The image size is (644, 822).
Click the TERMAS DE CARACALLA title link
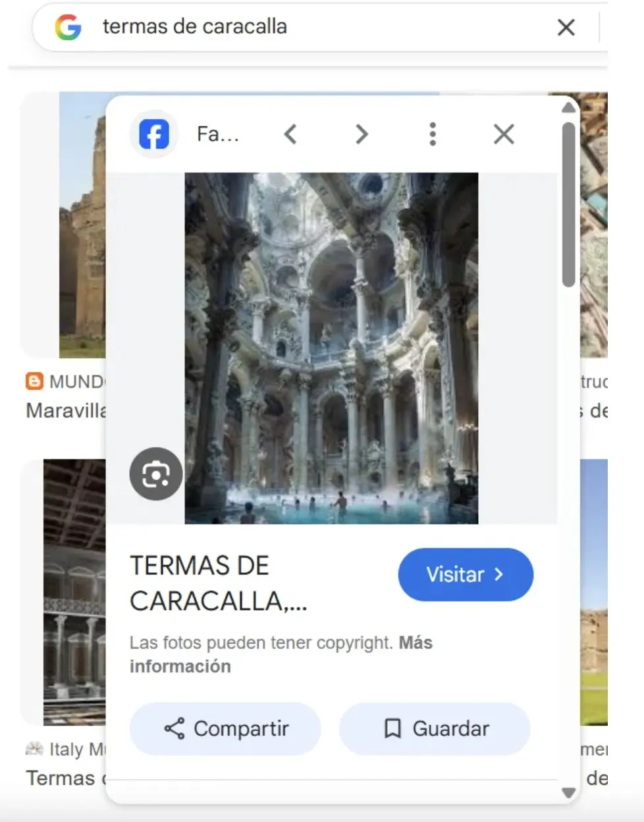tap(218, 583)
